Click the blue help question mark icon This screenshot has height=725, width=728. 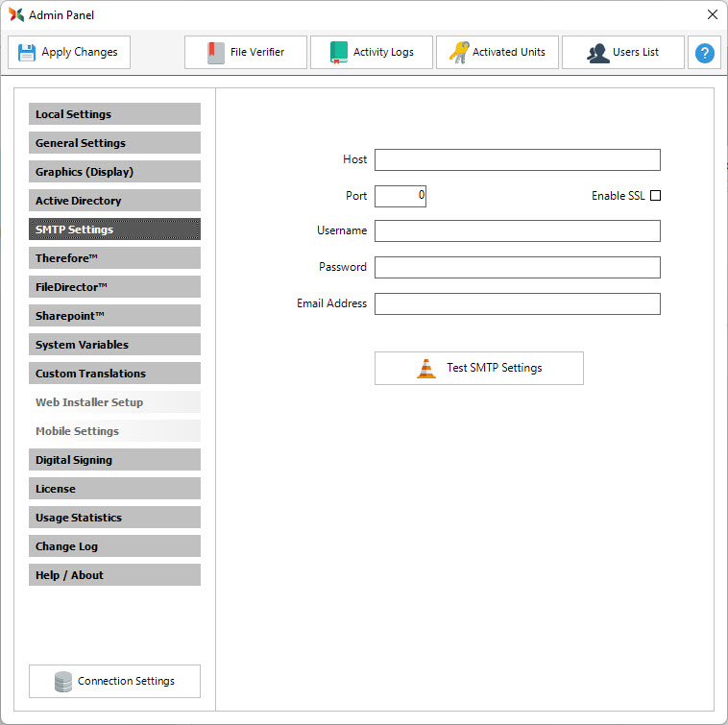(704, 53)
